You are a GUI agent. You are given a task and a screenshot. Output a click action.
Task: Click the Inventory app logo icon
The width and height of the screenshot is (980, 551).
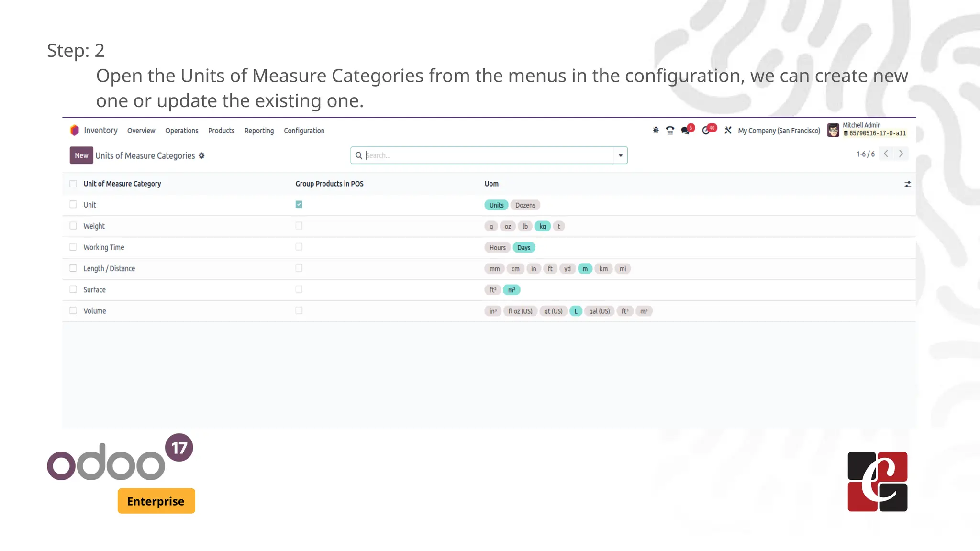pyautogui.click(x=75, y=130)
